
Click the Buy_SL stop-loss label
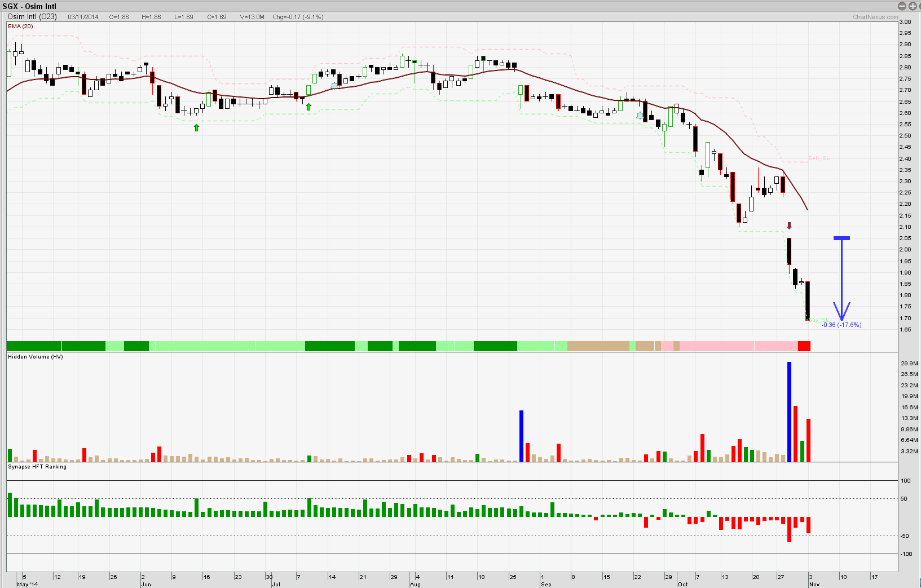[x=818, y=320]
